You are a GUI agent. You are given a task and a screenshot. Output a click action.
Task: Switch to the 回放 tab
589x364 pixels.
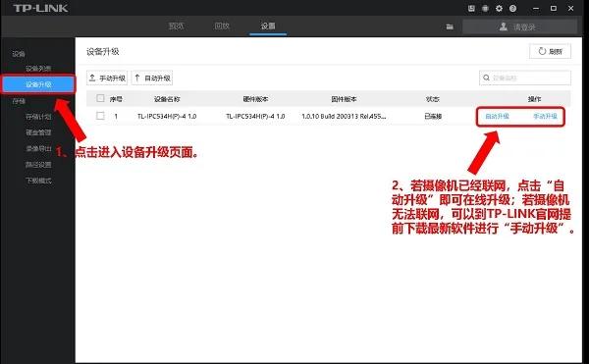tap(222, 26)
